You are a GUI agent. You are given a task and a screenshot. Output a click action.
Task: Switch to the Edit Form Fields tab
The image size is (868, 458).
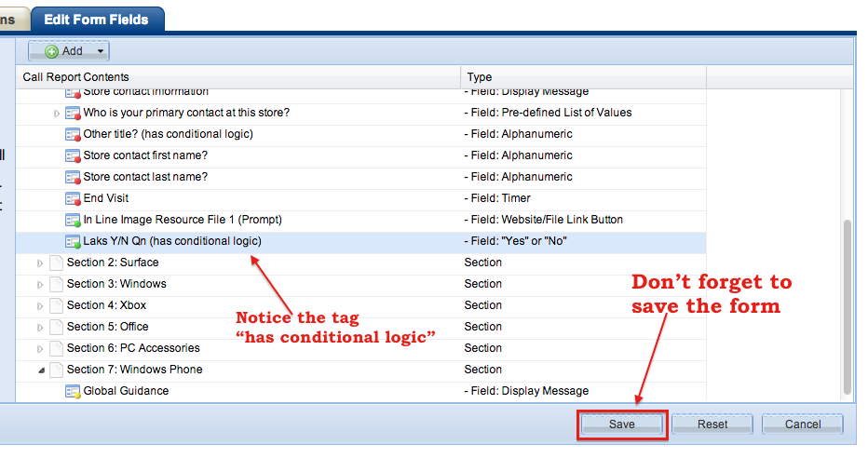point(97,17)
